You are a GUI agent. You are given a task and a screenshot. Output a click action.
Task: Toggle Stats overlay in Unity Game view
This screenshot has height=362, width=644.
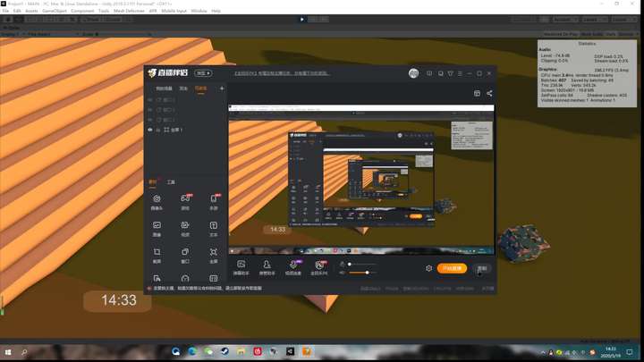(x=611, y=34)
